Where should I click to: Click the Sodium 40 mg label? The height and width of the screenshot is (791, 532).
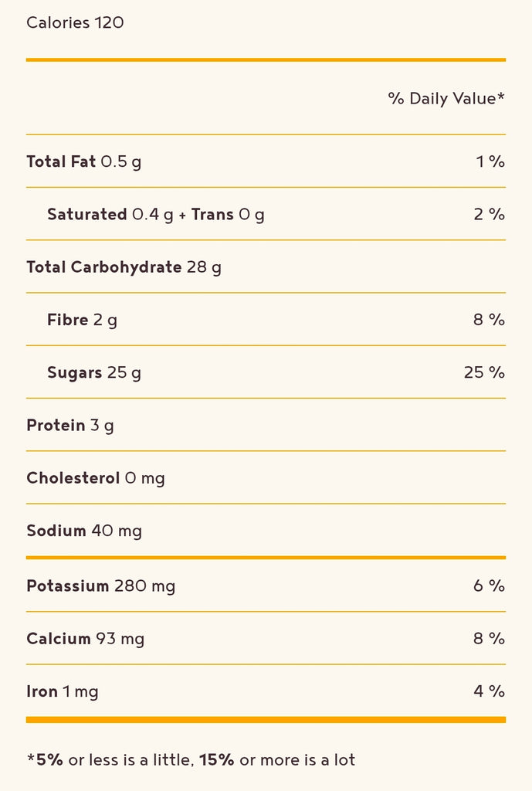click(x=83, y=531)
